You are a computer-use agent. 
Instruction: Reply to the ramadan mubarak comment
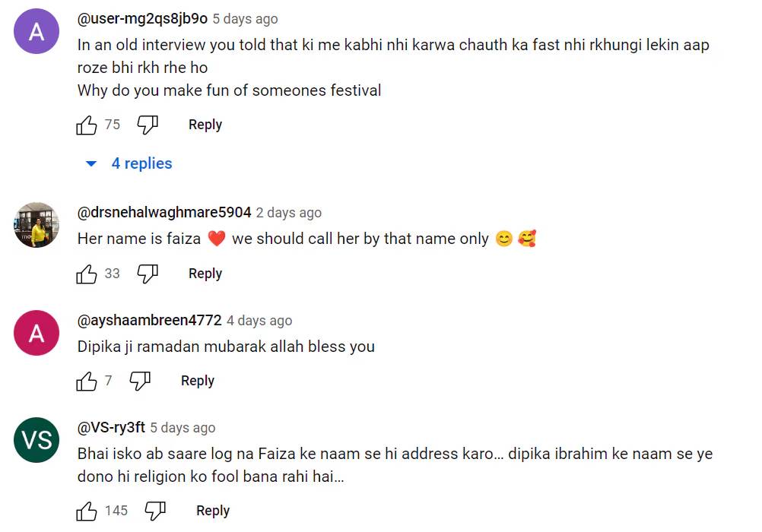pyautogui.click(x=197, y=381)
